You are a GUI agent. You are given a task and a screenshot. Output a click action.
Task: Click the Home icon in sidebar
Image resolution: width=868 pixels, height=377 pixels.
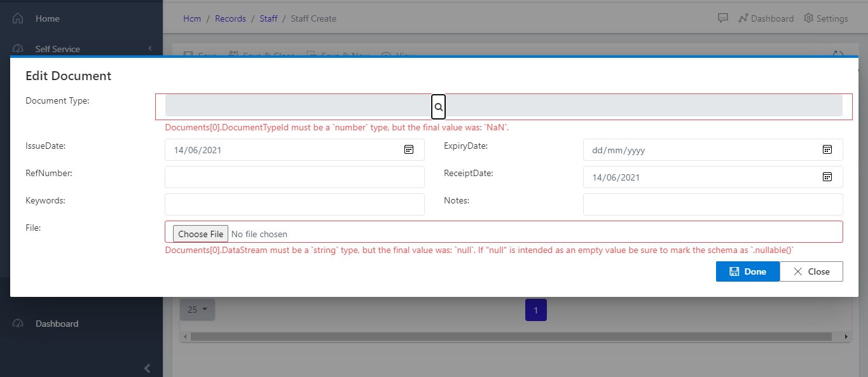point(18,18)
